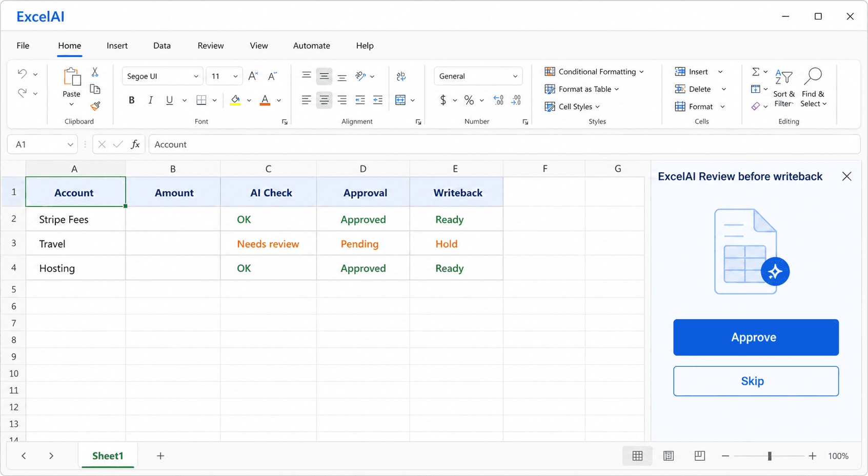Toggle Bold formatting
Viewport: 868px width, 476px height.
click(x=132, y=100)
